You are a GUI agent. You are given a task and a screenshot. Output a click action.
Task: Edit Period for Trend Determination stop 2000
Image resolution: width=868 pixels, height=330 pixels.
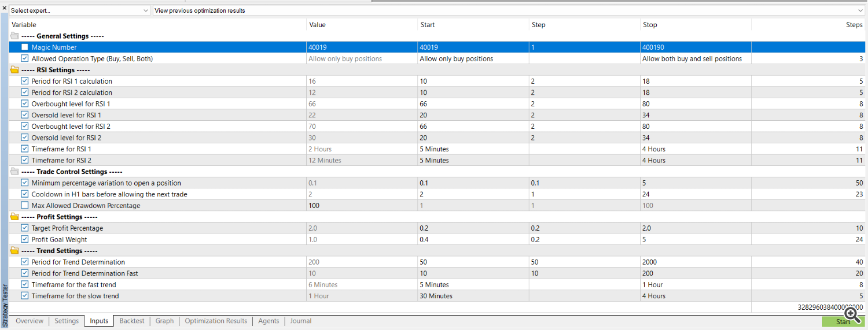click(x=696, y=262)
